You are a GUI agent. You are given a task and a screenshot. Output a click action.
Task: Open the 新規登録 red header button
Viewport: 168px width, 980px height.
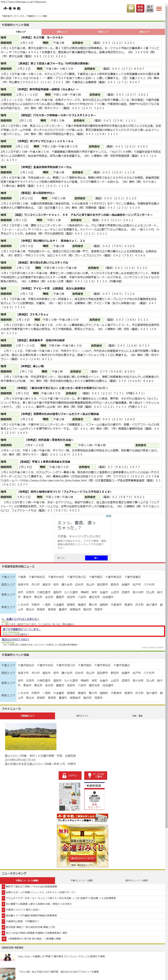coord(140,8)
